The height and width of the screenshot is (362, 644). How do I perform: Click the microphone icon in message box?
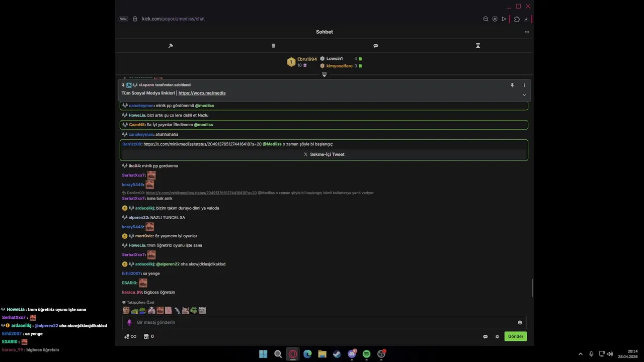129,322
